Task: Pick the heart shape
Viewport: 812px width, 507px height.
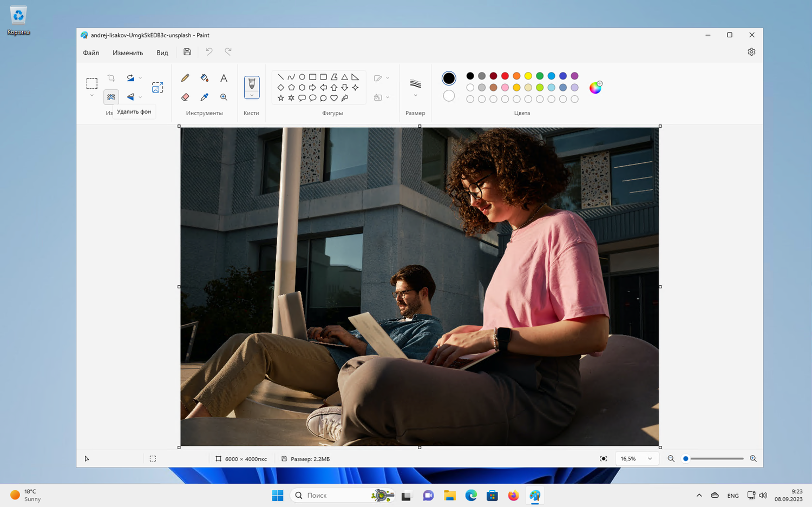Action: 333,98
